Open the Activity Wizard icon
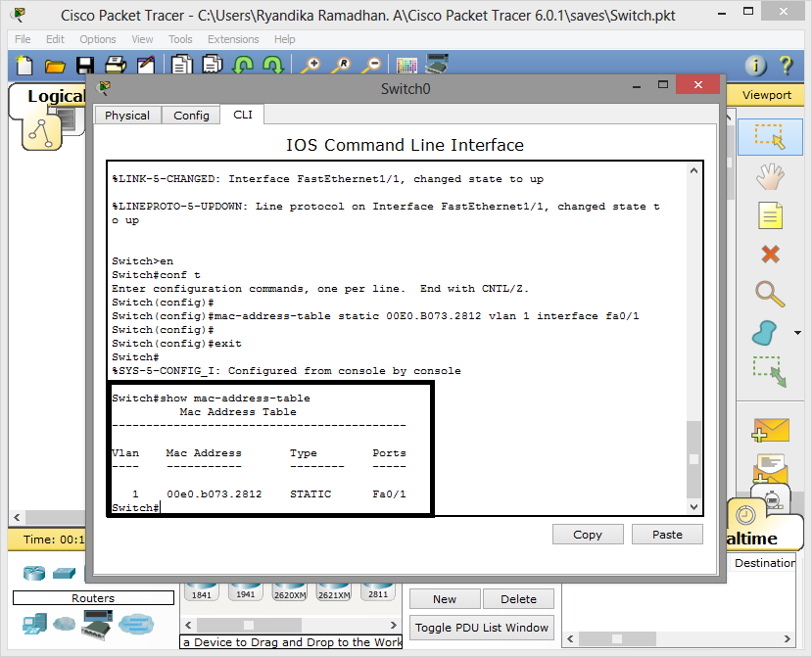This screenshot has height=657, width=812. [x=146, y=66]
